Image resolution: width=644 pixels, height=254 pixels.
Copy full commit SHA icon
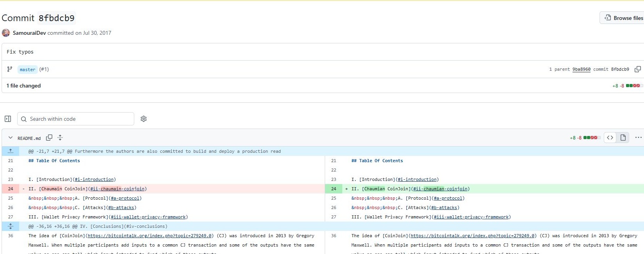click(x=637, y=69)
